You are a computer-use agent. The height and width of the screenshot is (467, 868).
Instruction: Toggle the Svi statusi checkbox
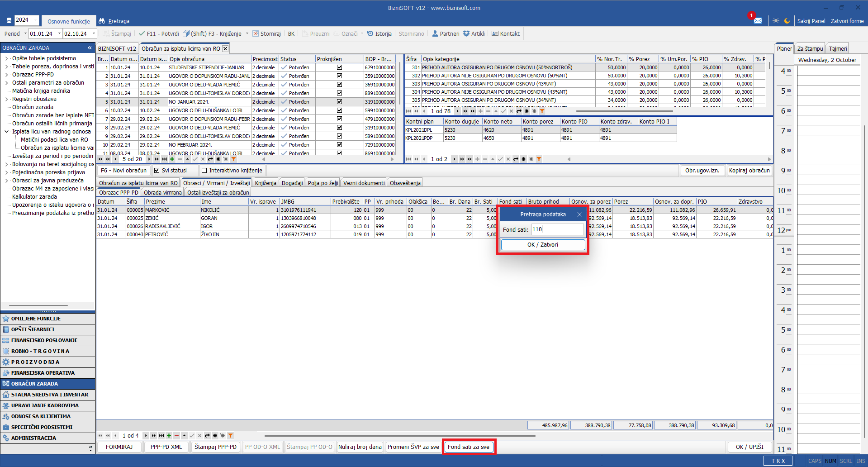click(x=157, y=171)
